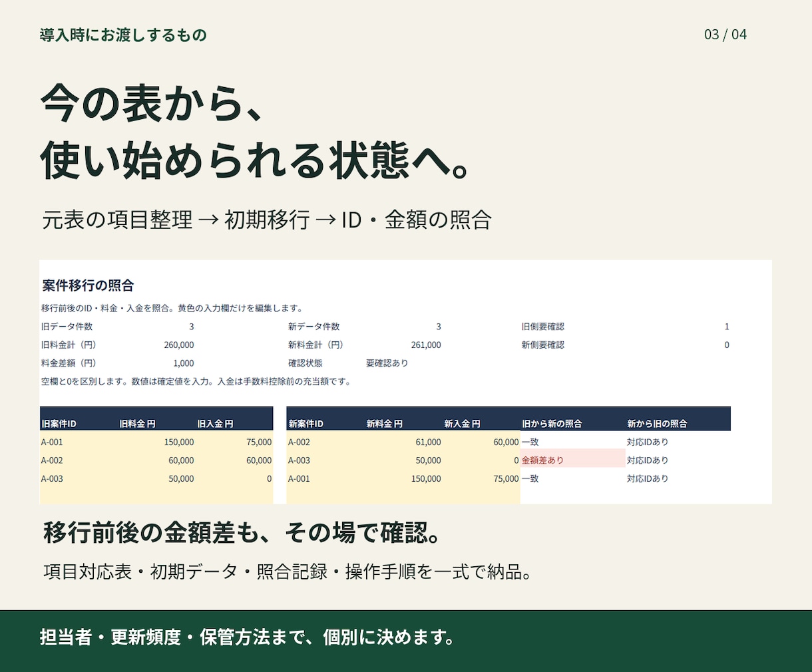The width and height of the screenshot is (812, 672).
Task: Select 一致 beside 新入金 60,000
Action: (530, 442)
